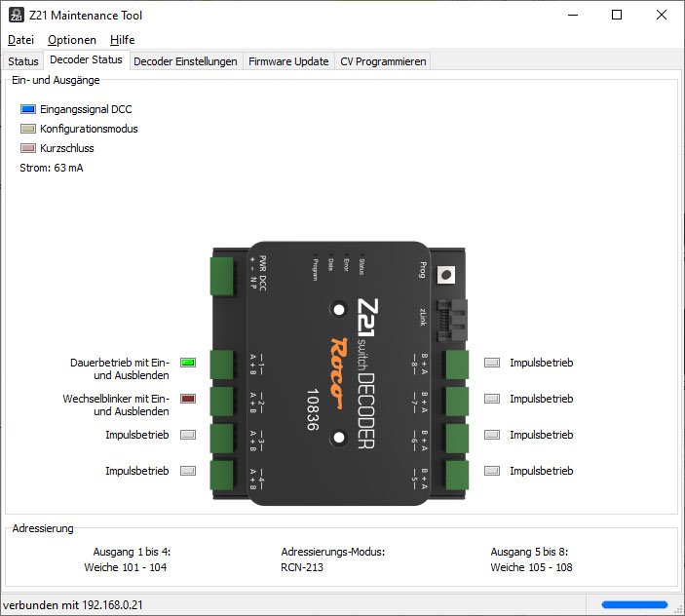The height and width of the screenshot is (616, 685).
Task: Click output 3 green terminal block
Action: click(222, 439)
